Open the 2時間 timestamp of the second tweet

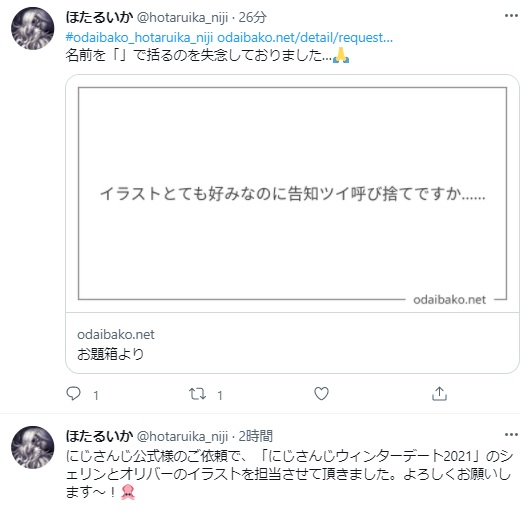tap(255, 436)
